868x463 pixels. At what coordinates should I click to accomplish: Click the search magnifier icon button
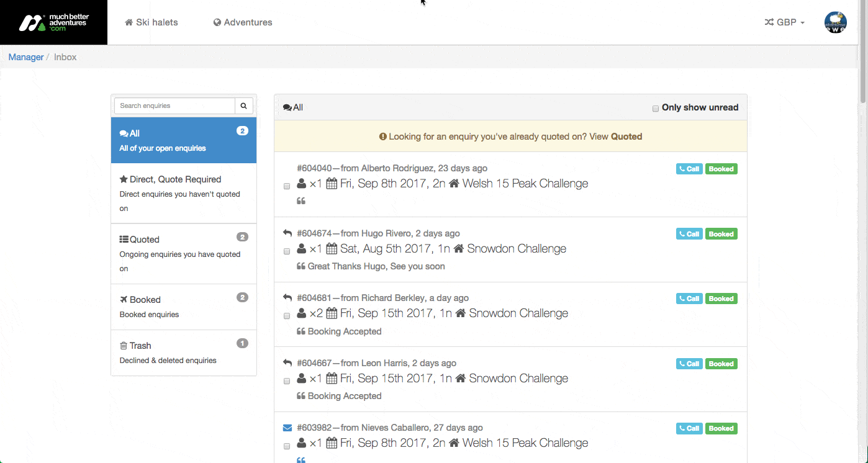tap(244, 106)
